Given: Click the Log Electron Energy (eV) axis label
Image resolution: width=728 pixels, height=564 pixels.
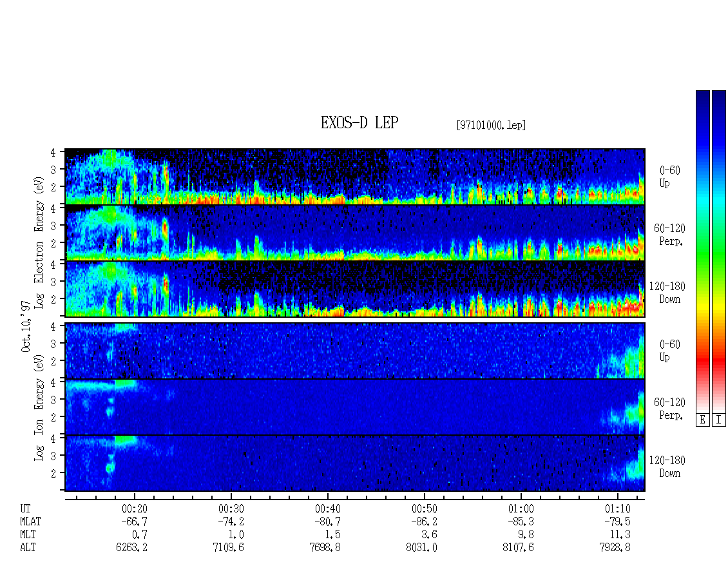Looking at the screenshot, I should 39,242.
